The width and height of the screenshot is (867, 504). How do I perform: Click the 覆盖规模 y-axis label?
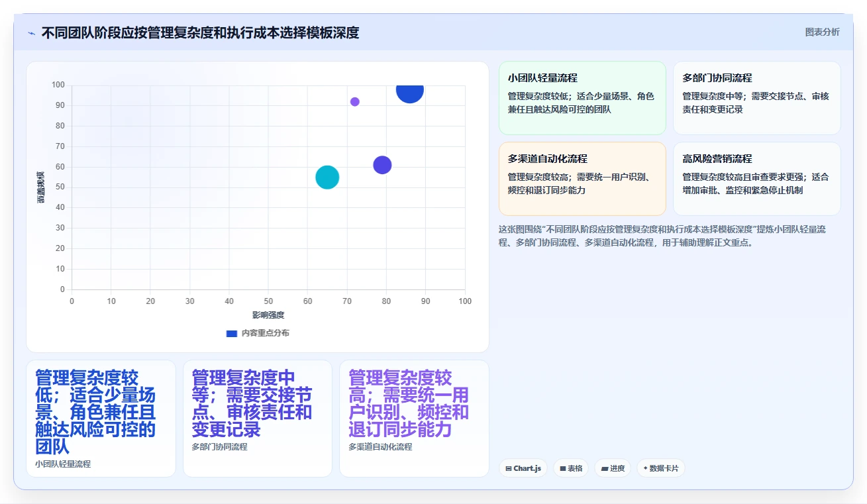[40, 187]
